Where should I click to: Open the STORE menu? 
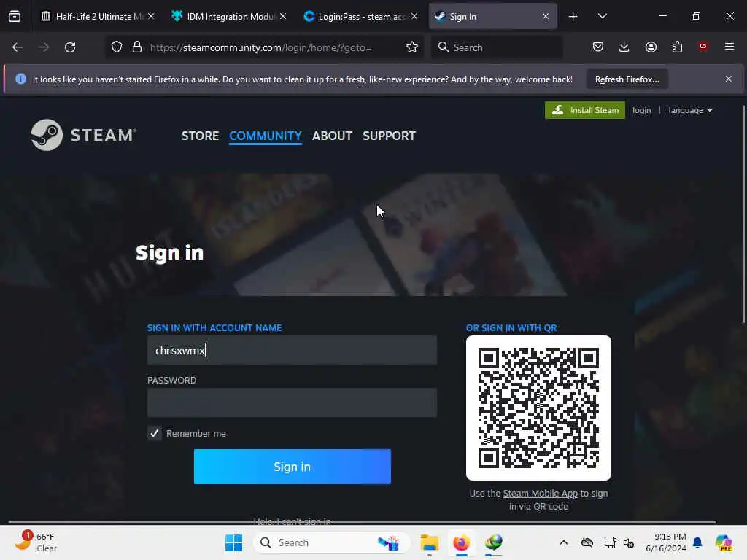(x=200, y=136)
